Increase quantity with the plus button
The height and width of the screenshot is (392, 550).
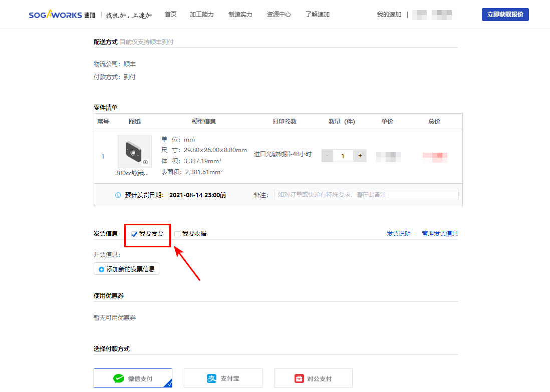click(360, 156)
